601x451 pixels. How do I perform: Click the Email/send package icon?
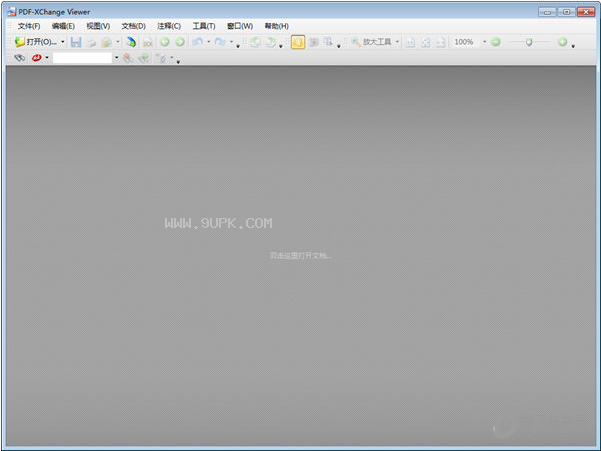click(x=106, y=42)
